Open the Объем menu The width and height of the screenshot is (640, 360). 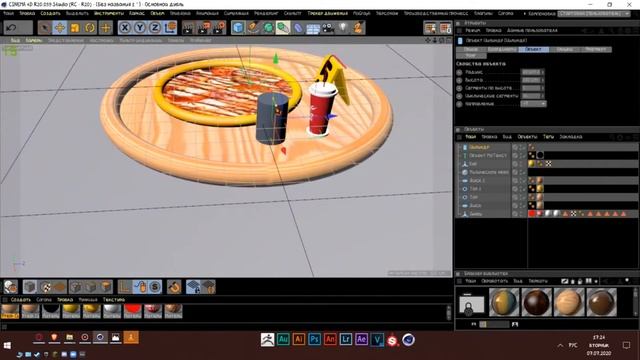[157, 13]
